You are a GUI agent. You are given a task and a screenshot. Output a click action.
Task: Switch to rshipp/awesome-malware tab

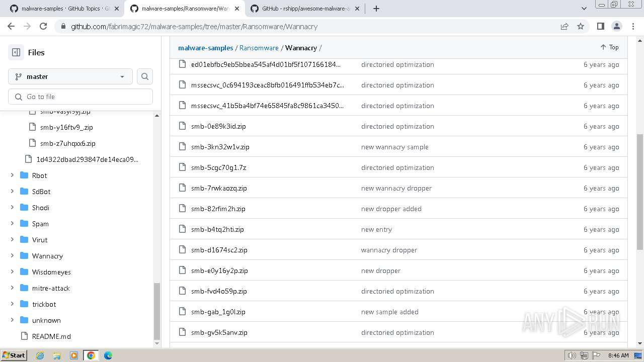305,9
